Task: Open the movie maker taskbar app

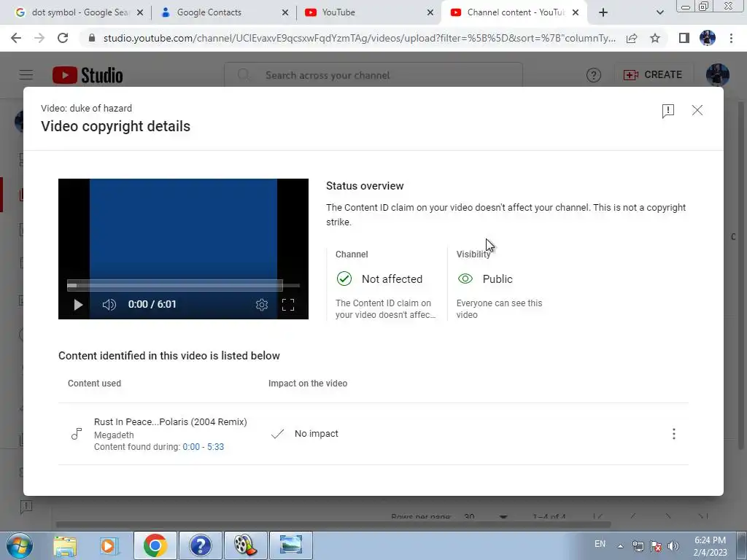Action: point(245,545)
